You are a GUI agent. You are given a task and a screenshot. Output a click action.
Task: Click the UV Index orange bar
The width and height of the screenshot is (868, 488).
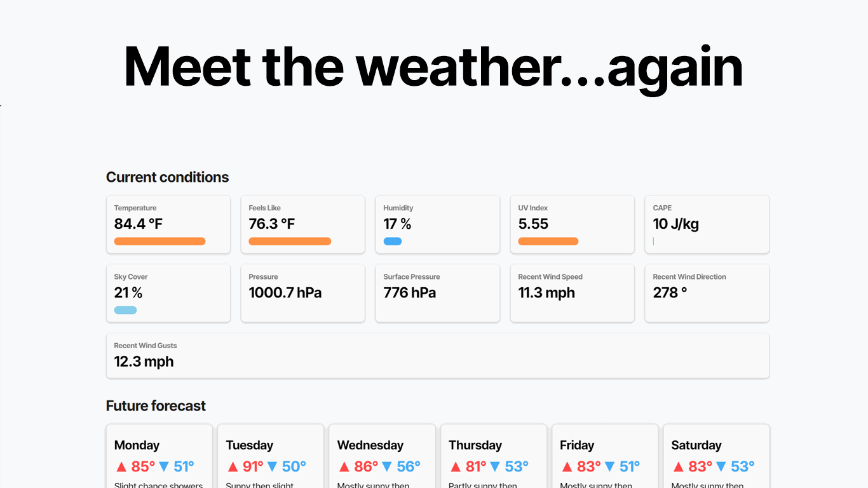tap(548, 241)
